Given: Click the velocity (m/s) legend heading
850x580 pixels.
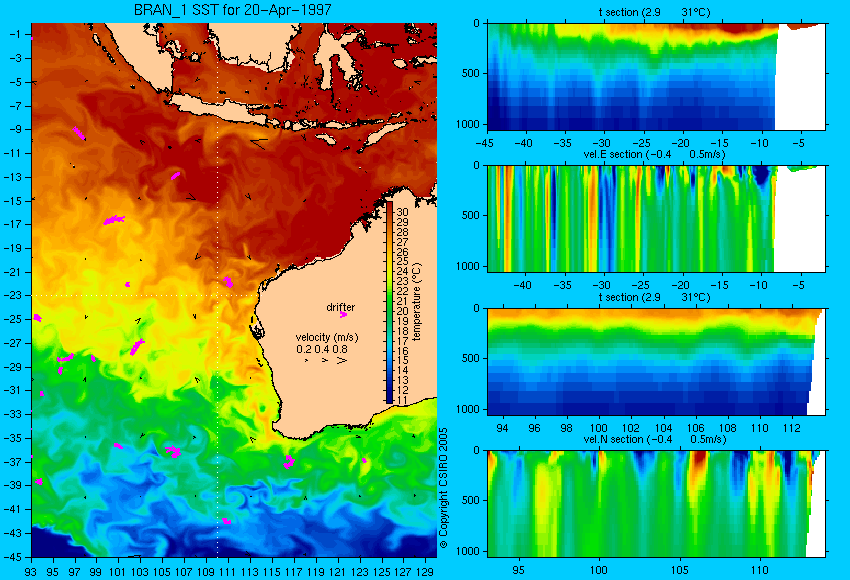Looking at the screenshot, I should [x=327, y=337].
